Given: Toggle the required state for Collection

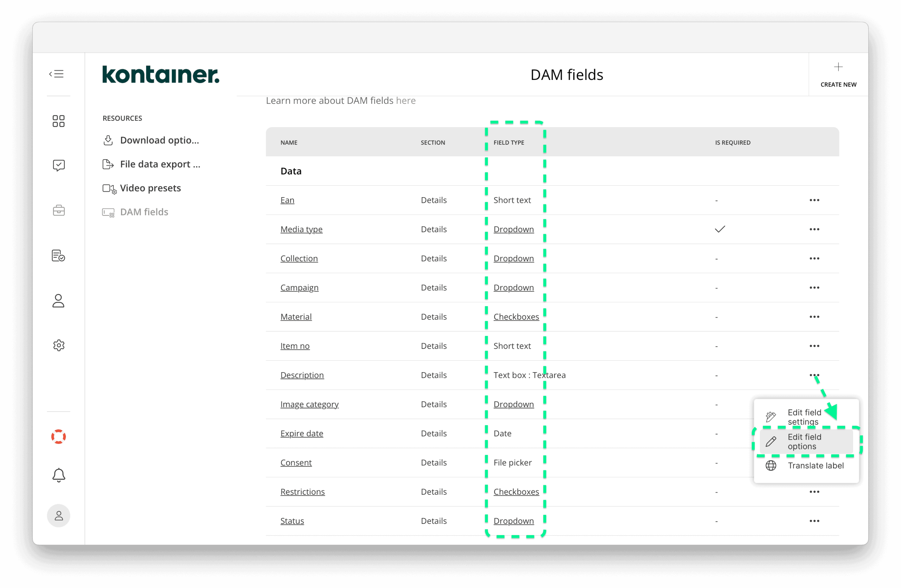Looking at the screenshot, I should click(716, 258).
